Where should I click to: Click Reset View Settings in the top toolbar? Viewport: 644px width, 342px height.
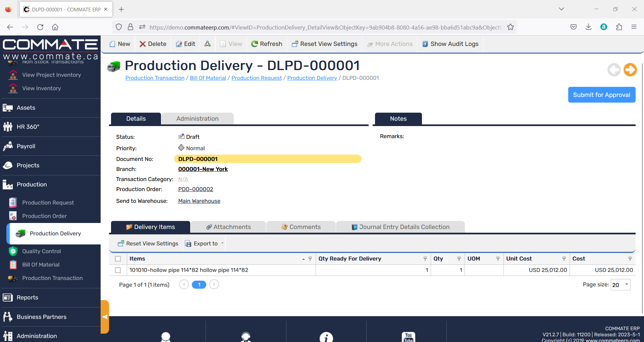pyautogui.click(x=325, y=44)
